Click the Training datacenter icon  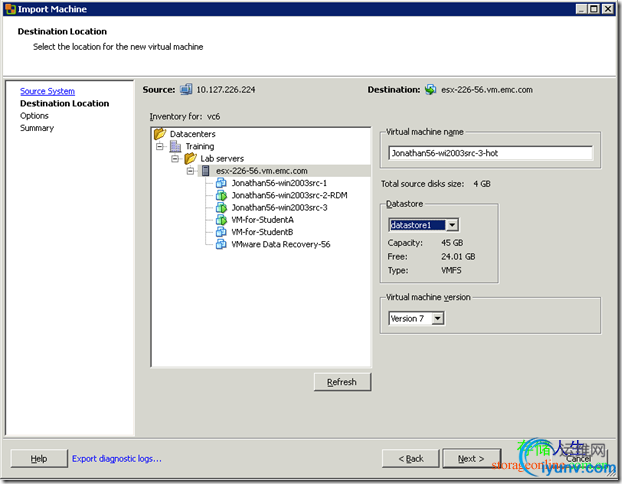175,146
